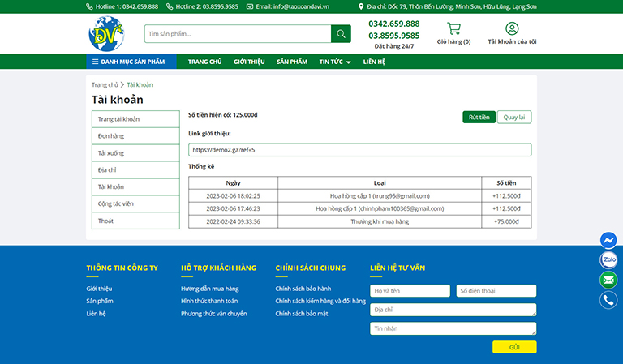Image resolution: width=623 pixels, height=364 pixels.
Task: Open the Zalo chat floating icon
Action: click(x=608, y=260)
